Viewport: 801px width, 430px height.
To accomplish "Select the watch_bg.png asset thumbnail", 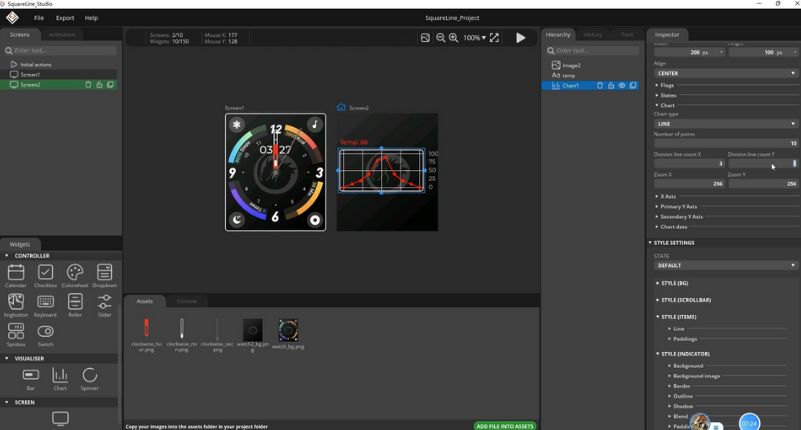I will (x=288, y=330).
